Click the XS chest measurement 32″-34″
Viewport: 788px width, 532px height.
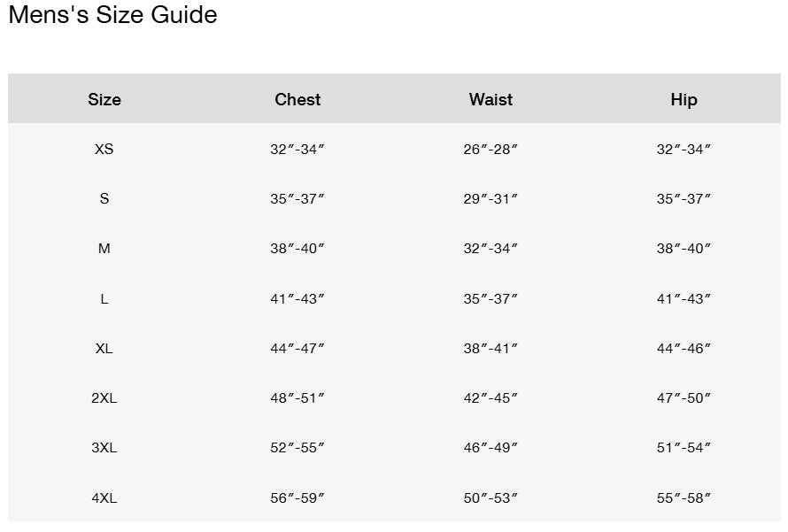tap(297, 150)
